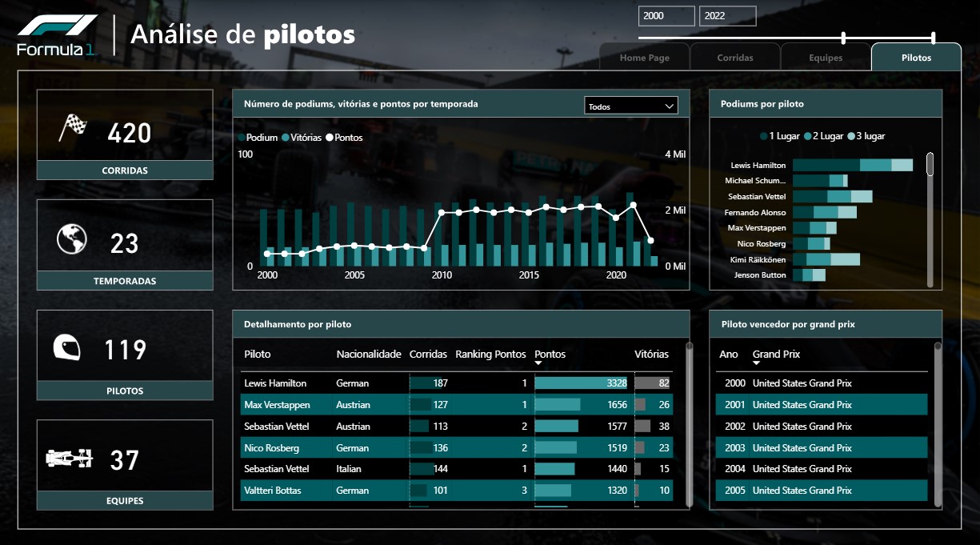Switch to the Equipes tab
Screen dimensions: 980x545
click(826, 58)
